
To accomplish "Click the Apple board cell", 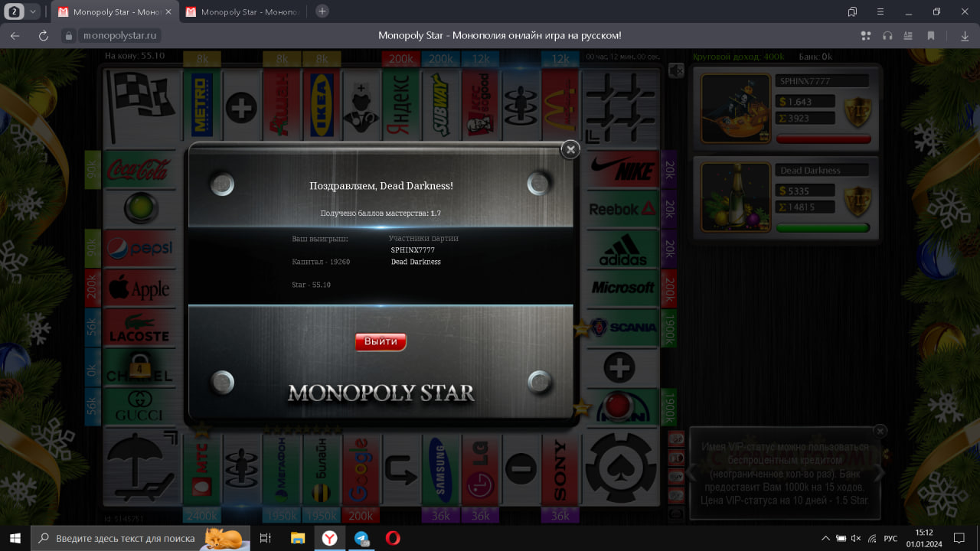I will tap(141, 289).
